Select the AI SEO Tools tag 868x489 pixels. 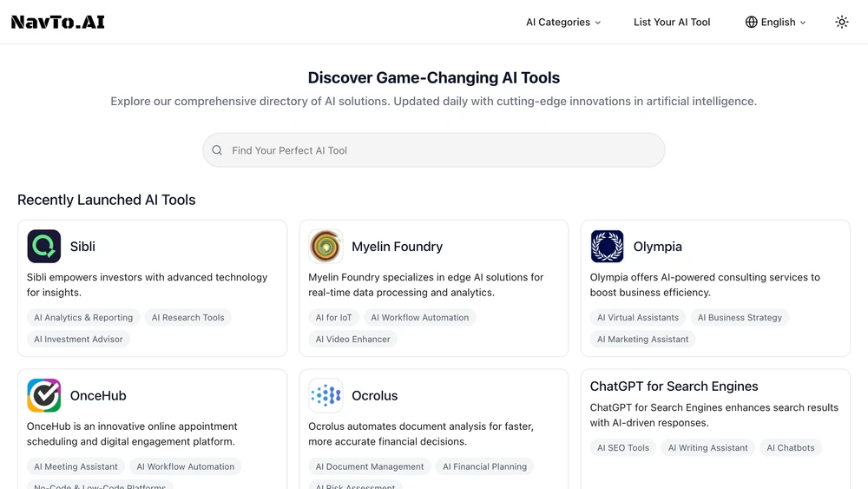(622, 447)
